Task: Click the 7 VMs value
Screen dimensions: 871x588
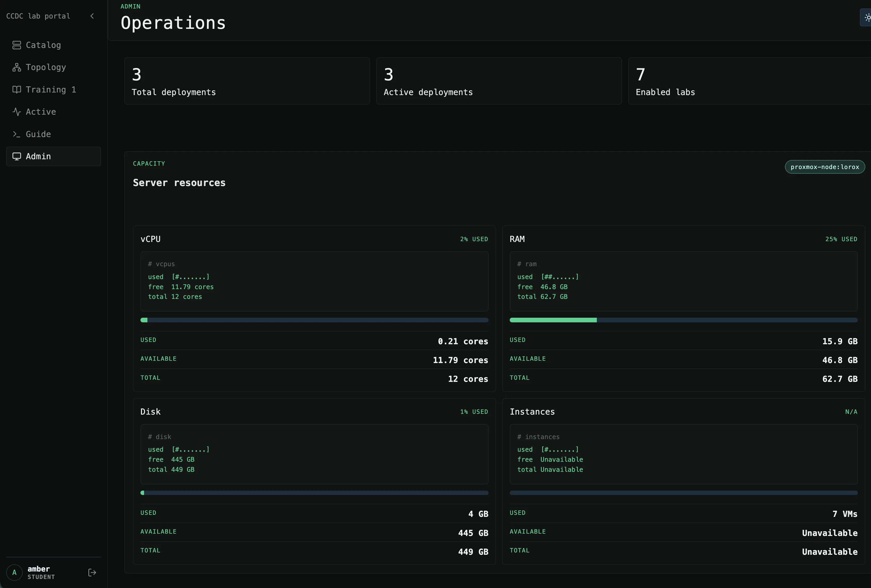Action: pyautogui.click(x=845, y=514)
